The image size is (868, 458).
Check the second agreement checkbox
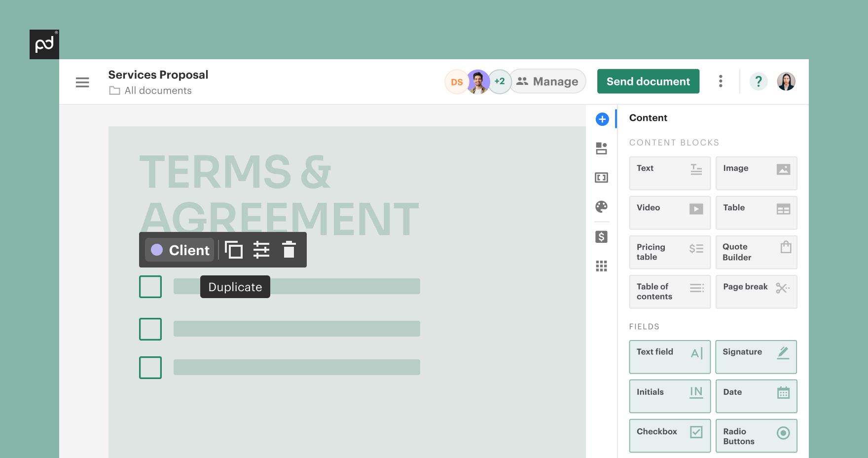coord(150,329)
